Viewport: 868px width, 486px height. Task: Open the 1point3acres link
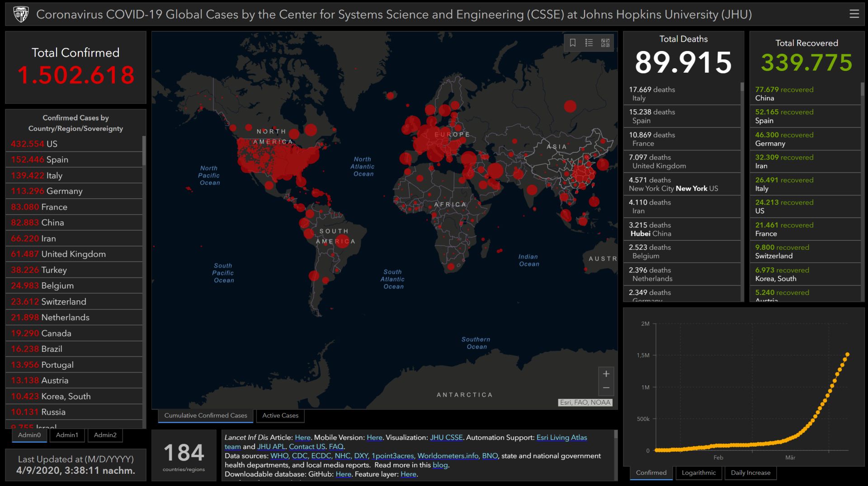(392, 456)
